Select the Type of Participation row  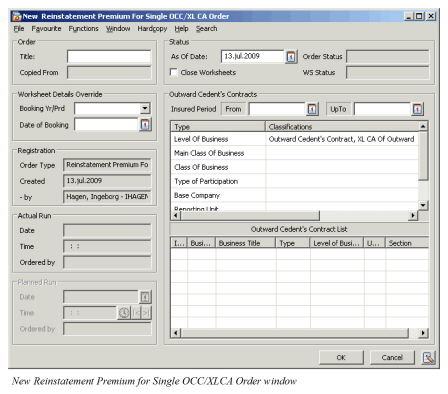(x=295, y=181)
